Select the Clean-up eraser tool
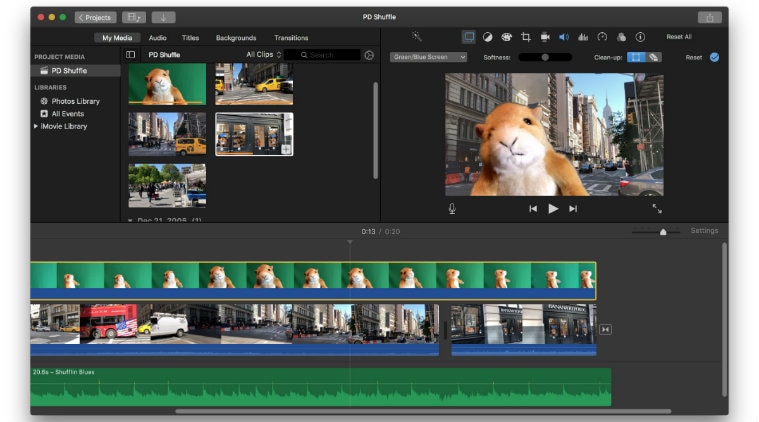Viewport: 759px width, 422px height. click(x=653, y=57)
